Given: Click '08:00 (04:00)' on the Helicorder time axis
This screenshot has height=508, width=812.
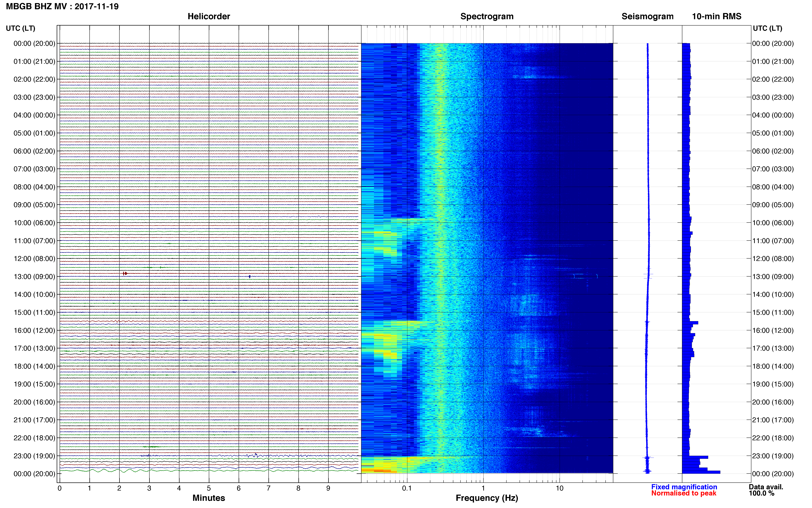Looking at the screenshot, I should [34, 187].
